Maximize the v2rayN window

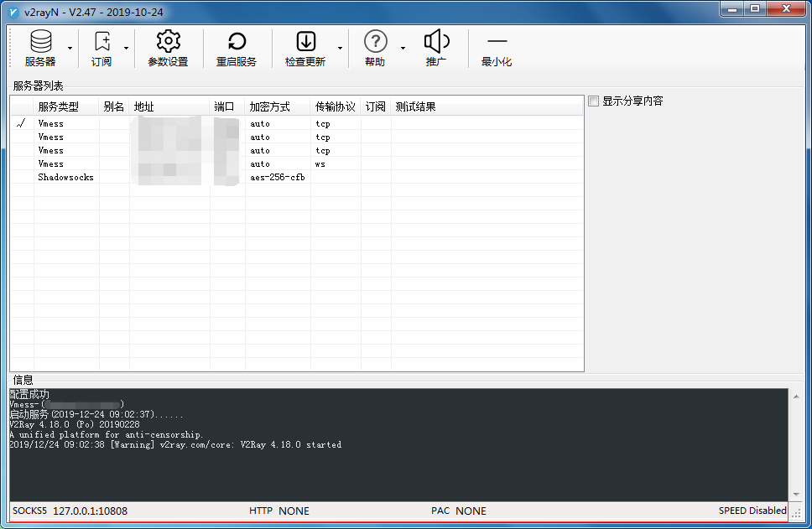point(755,8)
